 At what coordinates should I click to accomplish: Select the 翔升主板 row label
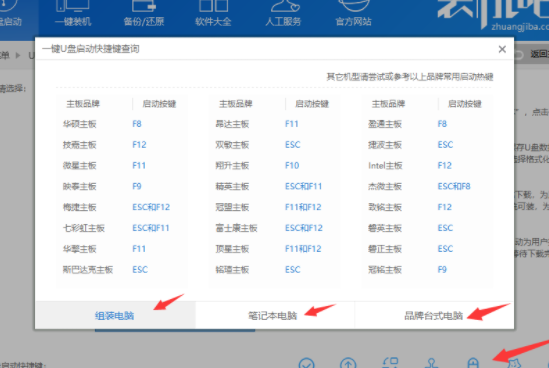tap(232, 166)
